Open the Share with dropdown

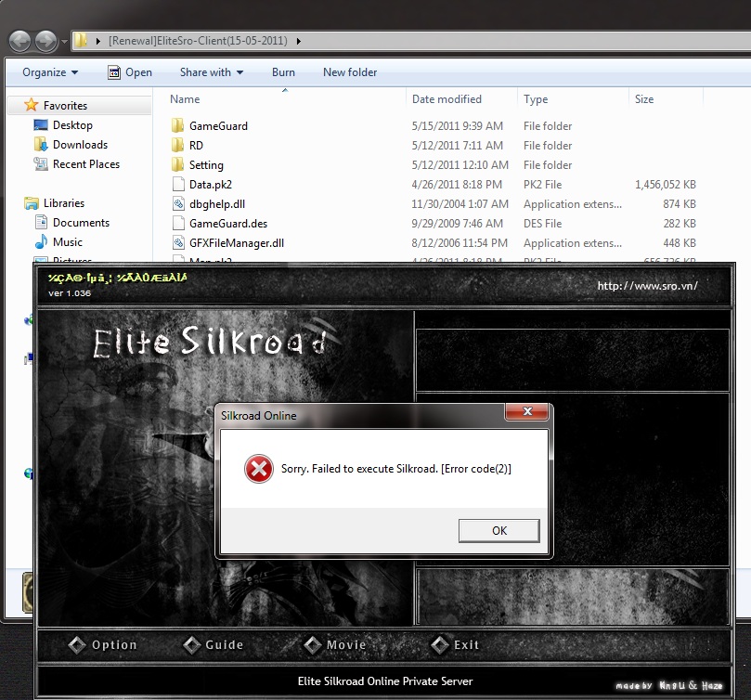point(211,71)
